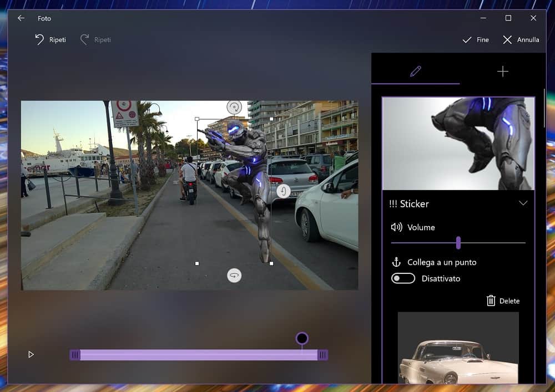Click the tilt handle below the sticker

tap(234, 276)
